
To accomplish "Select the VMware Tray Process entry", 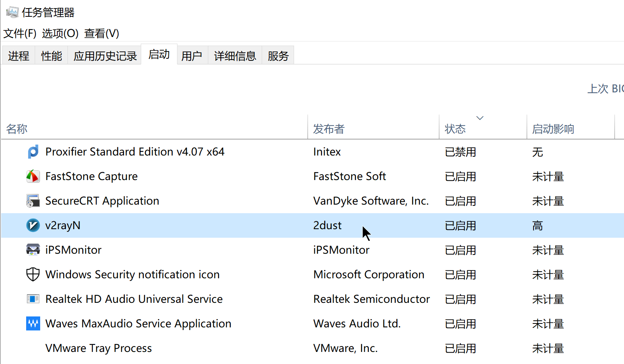I will click(99, 348).
